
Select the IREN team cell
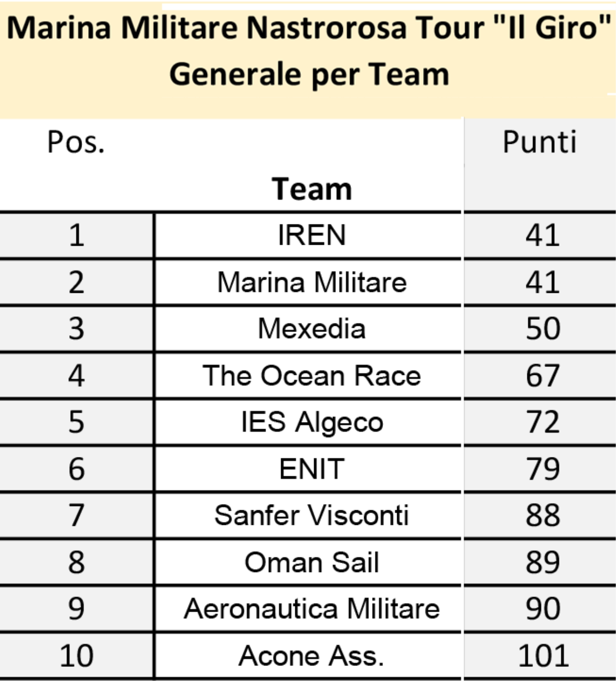coord(308,235)
